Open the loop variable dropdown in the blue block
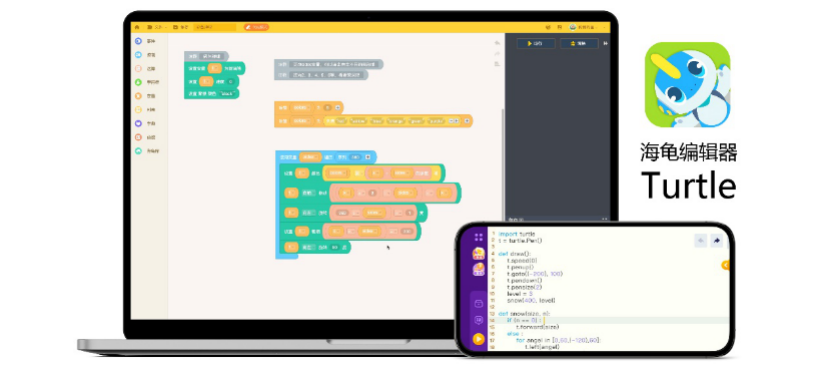 310,157
